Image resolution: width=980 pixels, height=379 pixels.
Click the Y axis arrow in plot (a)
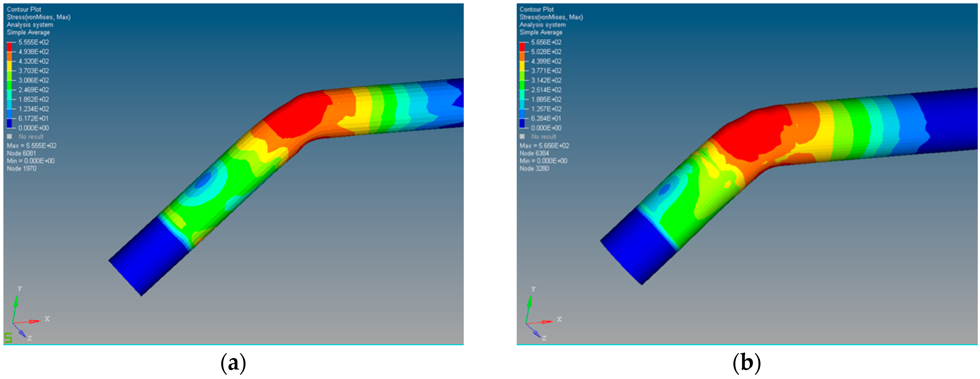[16, 302]
